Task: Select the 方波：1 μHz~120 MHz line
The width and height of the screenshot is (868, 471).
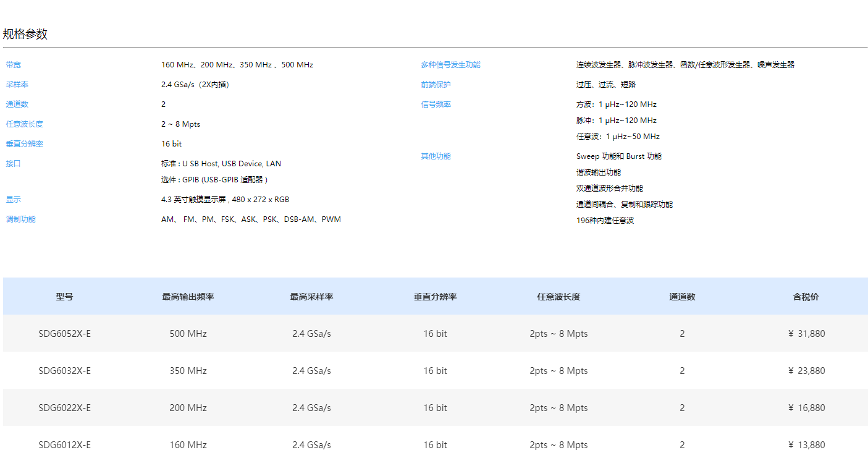Action: click(x=617, y=104)
